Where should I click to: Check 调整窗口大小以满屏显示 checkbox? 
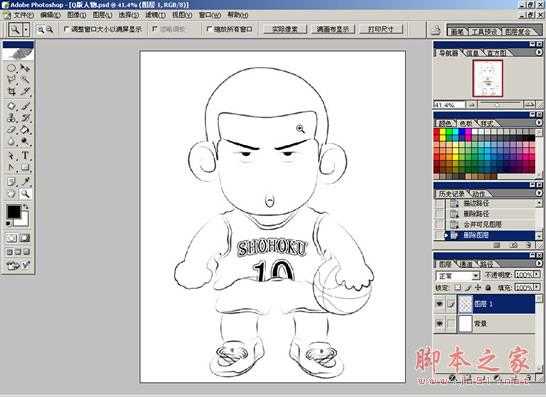point(67,29)
